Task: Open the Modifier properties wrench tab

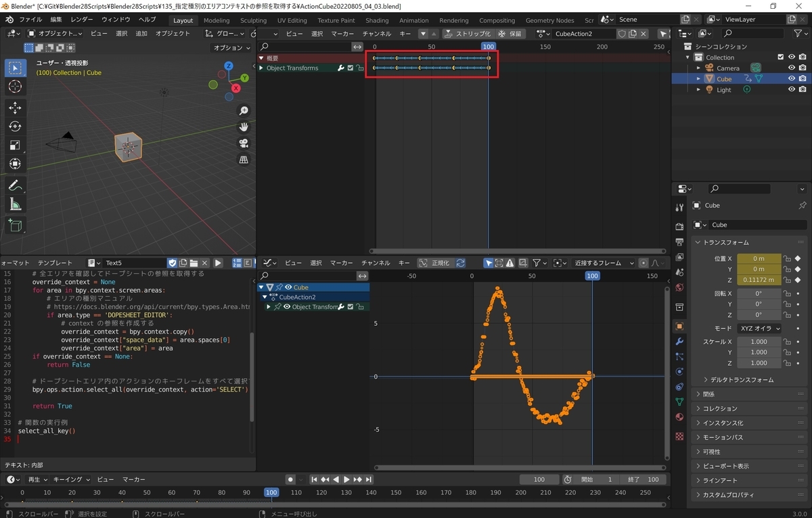Action: tap(679, 341)
